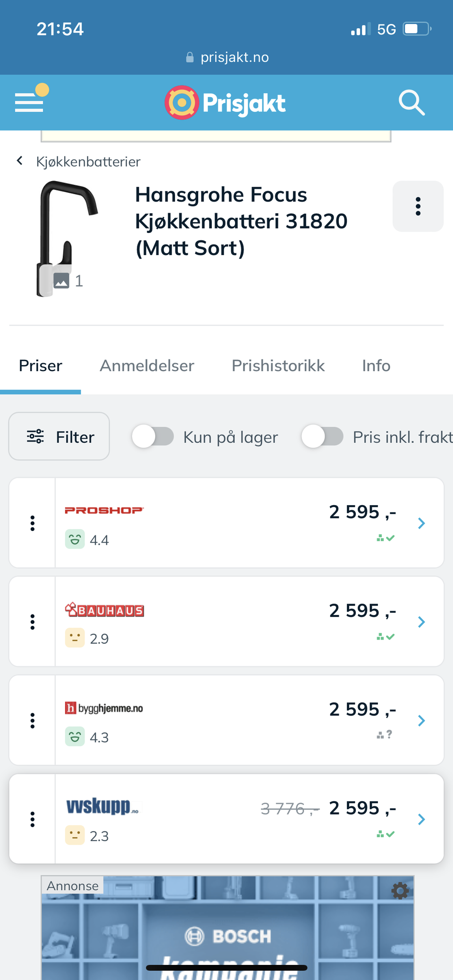The image size is (453, 980).
Task: Expand the bygghjemme.no offer chevron
Action: pos(421,721)
